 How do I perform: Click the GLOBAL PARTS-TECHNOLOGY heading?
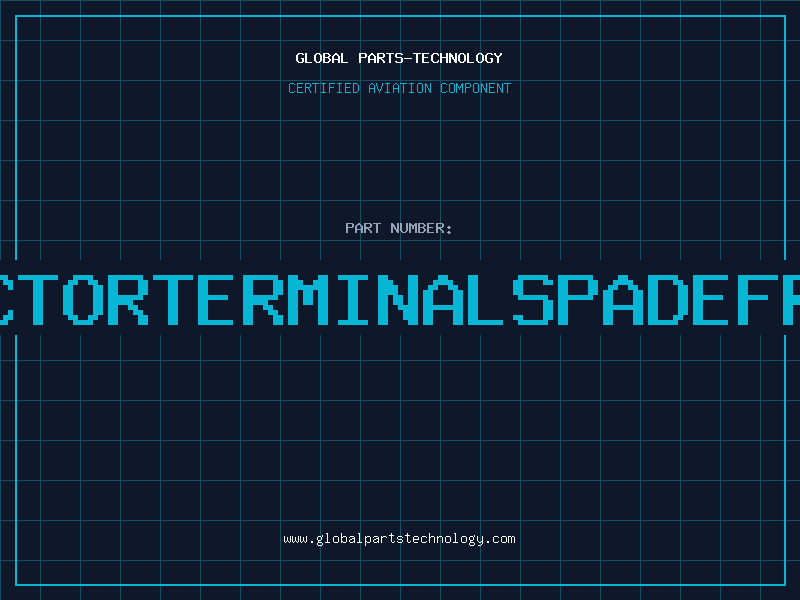click(x=399, y=58)
